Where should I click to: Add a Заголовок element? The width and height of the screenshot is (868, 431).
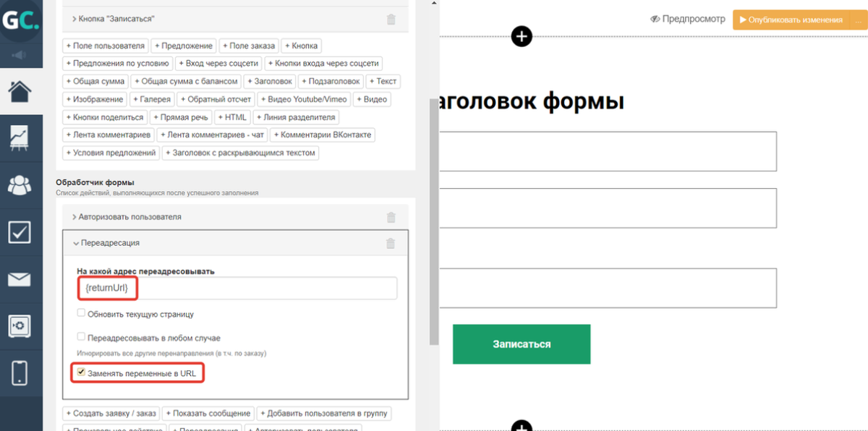(x=271, y=82)
